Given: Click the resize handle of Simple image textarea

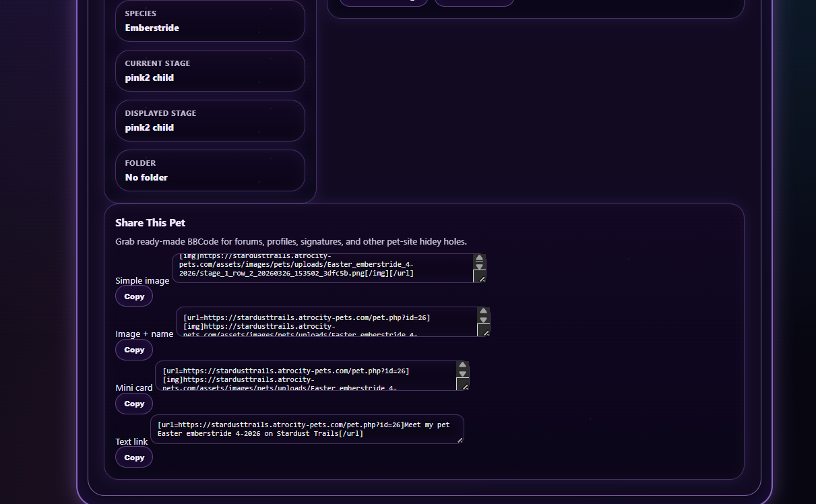Looking at the screenshot, I should 480,278.
